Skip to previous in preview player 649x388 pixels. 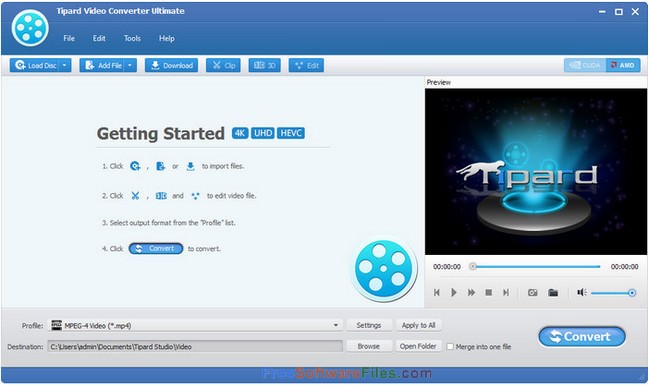click(436, 292)
